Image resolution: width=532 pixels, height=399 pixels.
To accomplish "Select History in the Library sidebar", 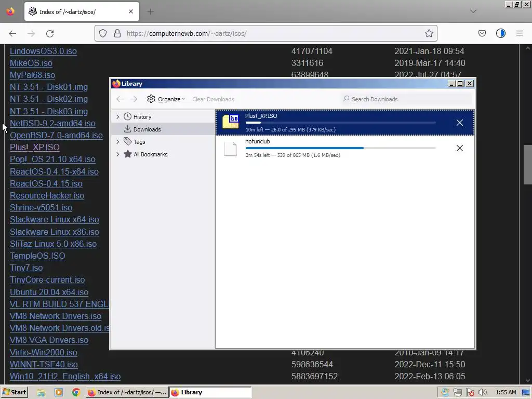I will point(163,117).
